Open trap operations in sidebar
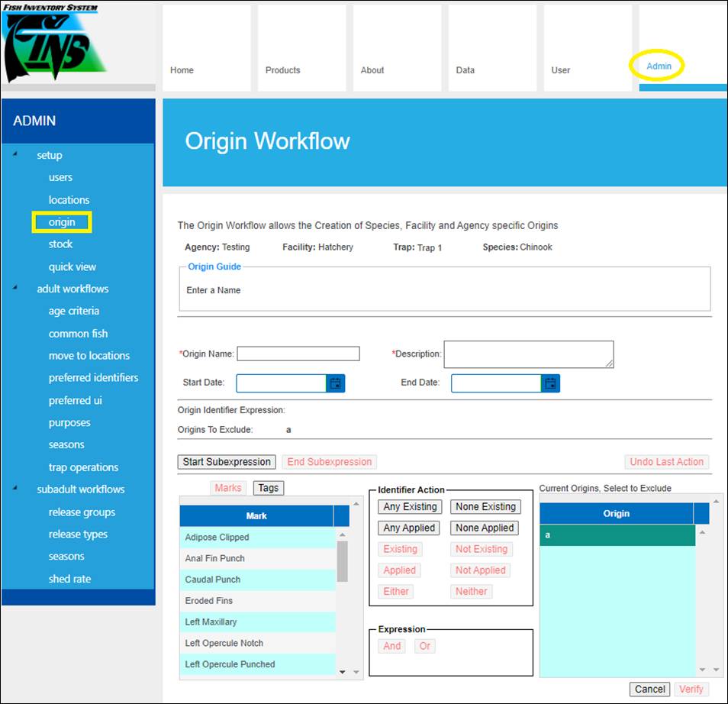Image resolution: width=728 pixels, height=704 pixels. point(83,467)
